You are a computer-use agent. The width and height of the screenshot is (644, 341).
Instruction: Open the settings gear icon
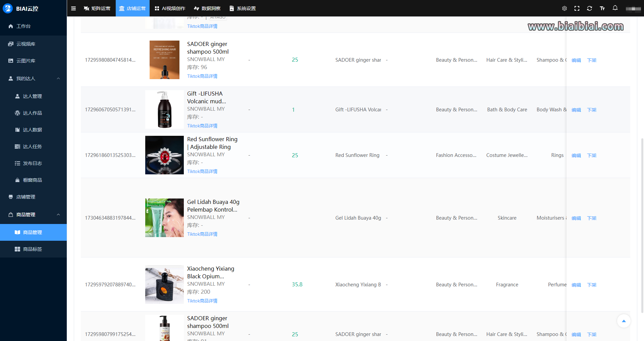point(565,8)
